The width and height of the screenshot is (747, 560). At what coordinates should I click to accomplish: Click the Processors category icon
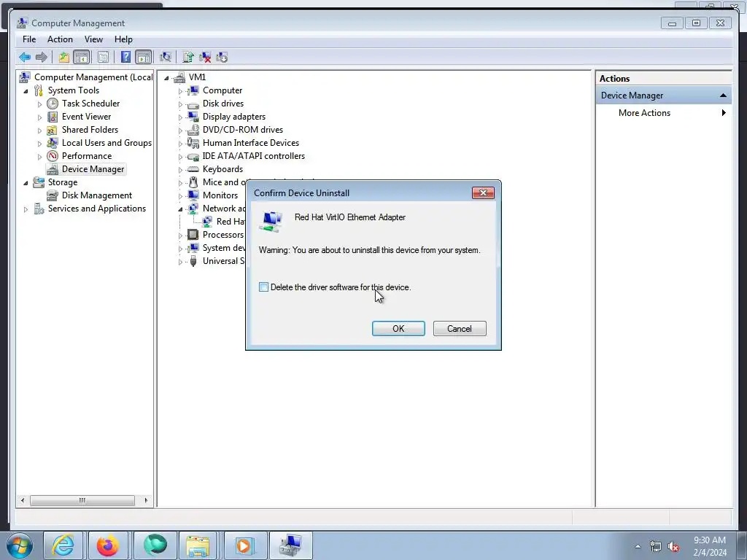(x=193, y=235)
